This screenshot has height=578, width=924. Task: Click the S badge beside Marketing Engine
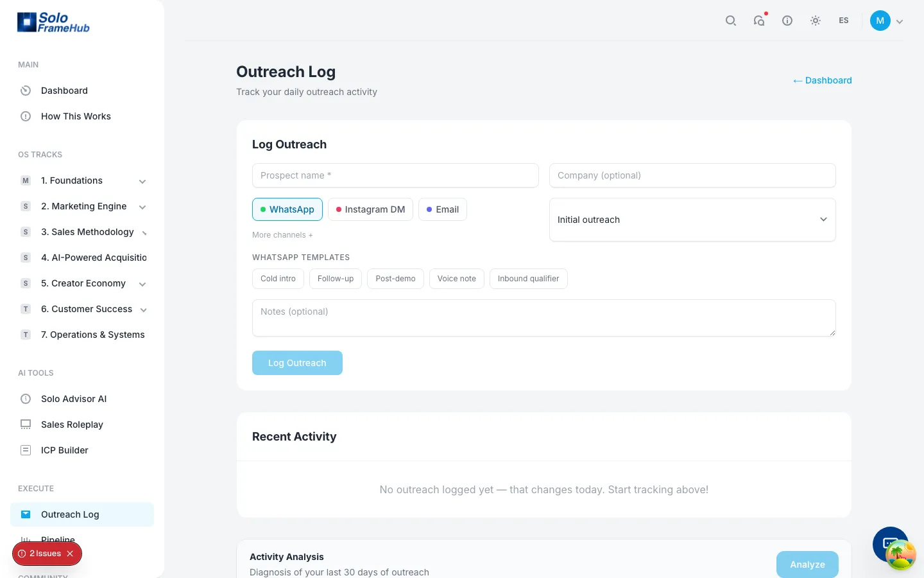(26, 206)
